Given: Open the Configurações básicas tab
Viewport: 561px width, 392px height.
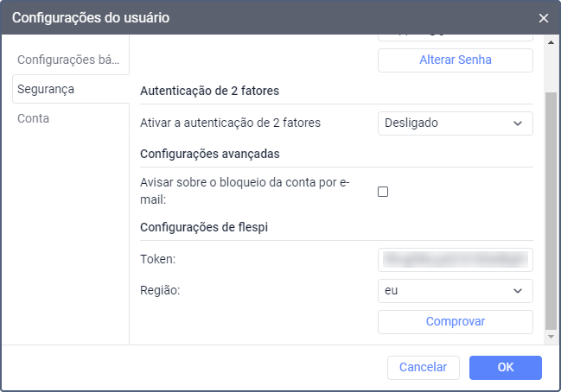Looking at the screenshot, I should tap(72, 60).
